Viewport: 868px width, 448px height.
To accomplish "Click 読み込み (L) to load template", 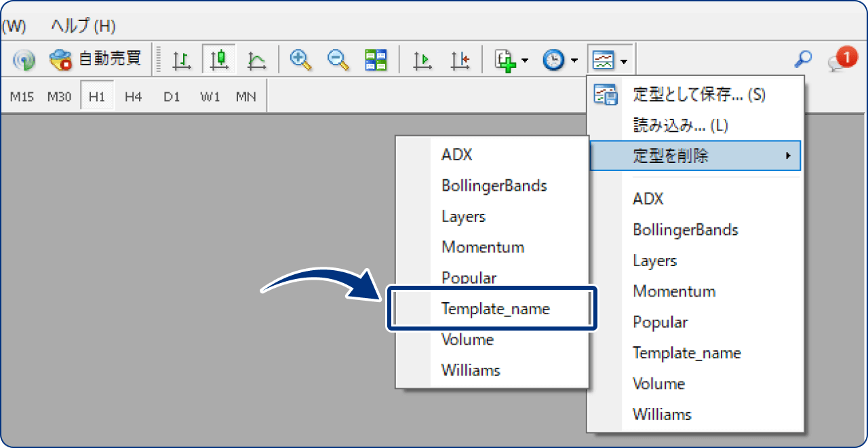I will click(x=679, y=126).
